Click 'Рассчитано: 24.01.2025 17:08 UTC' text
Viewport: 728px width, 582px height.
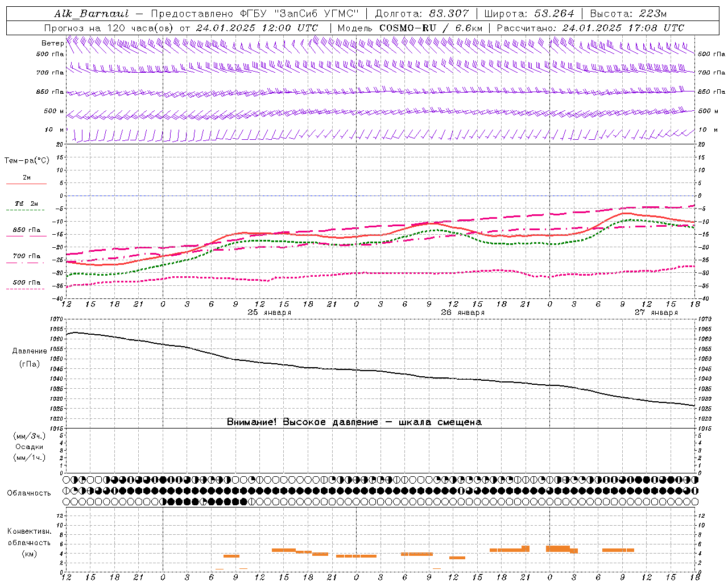pos(590,28)
